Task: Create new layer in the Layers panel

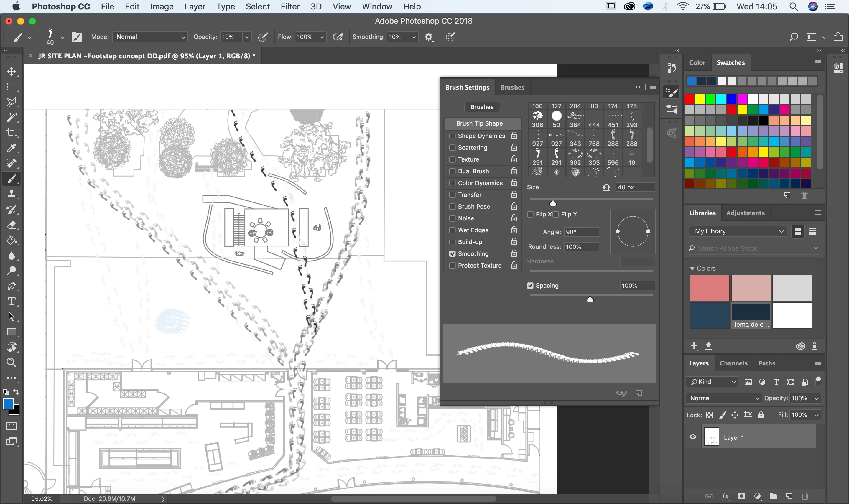Action: tap(789, 496)
